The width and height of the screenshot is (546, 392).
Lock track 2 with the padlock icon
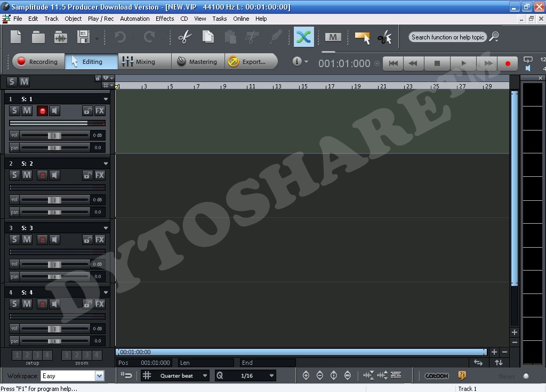[x=88, y=175]
